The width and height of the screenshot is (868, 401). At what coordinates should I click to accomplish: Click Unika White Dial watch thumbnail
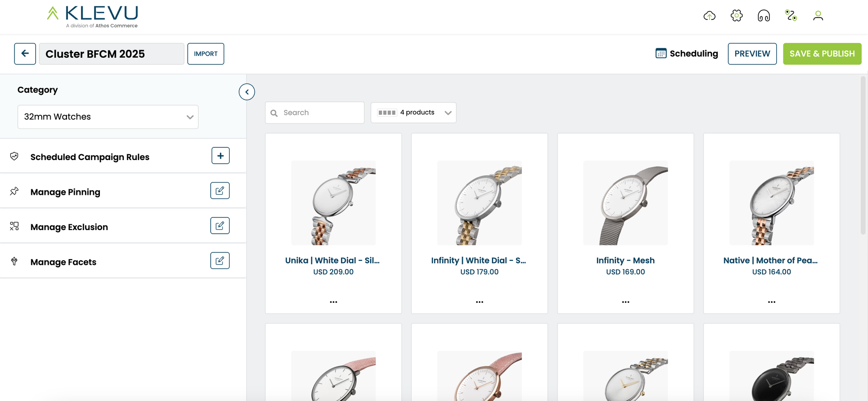click(x=334, y=203)
